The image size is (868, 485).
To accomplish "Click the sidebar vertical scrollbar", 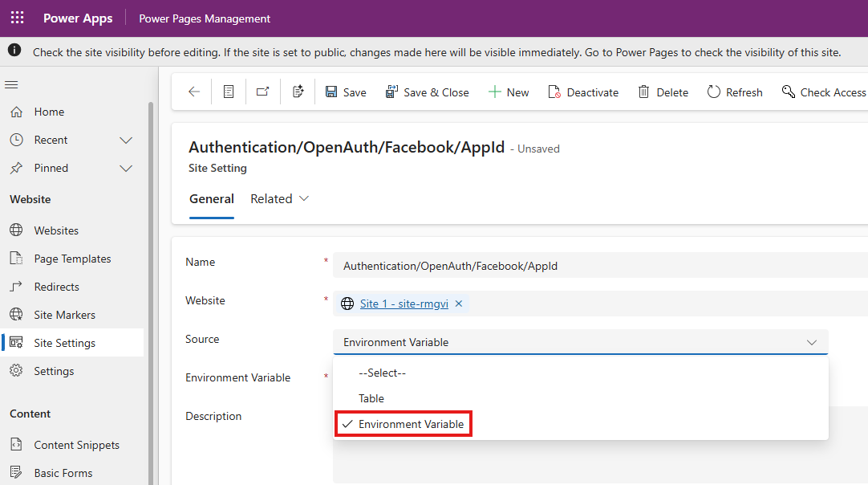I will (x=151, y=294).
